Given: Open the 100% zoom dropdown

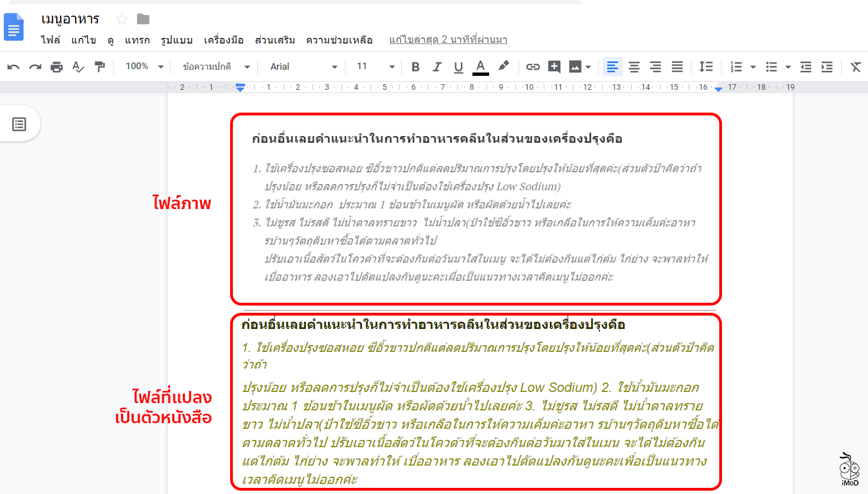Looking at the screenshot, I should click(144, 66).
